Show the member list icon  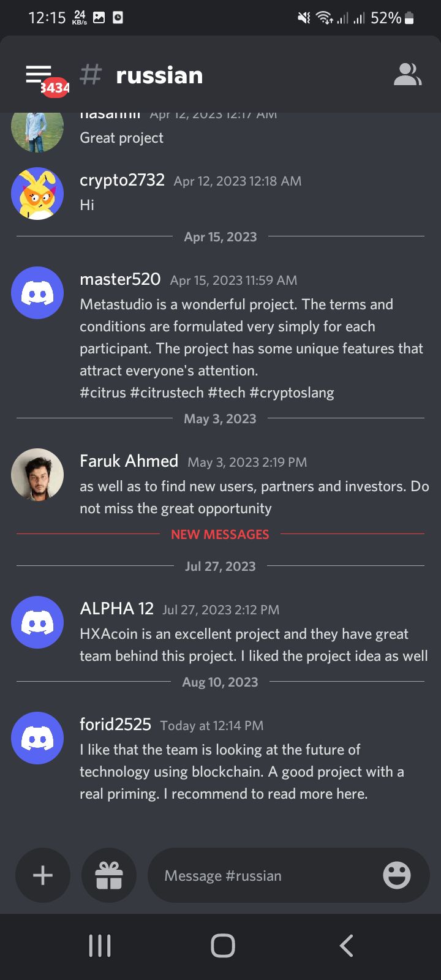pos(407,75)
